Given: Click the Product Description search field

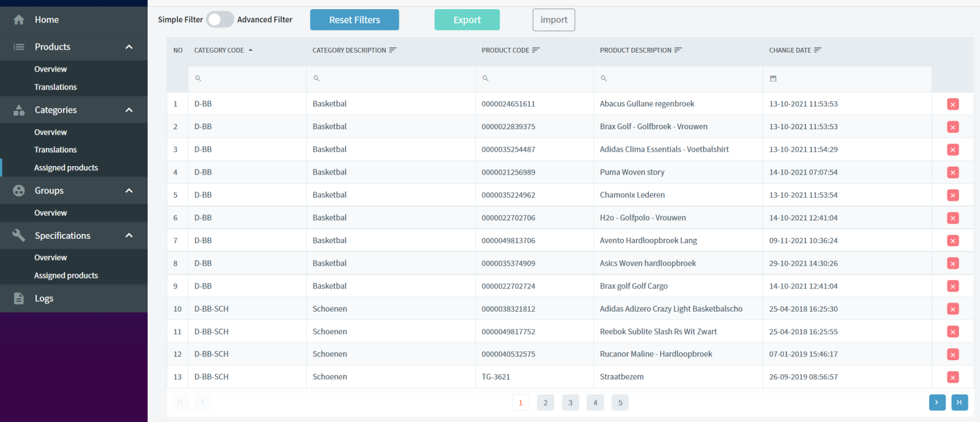Looking at the screenshot, I should point(678,78).
